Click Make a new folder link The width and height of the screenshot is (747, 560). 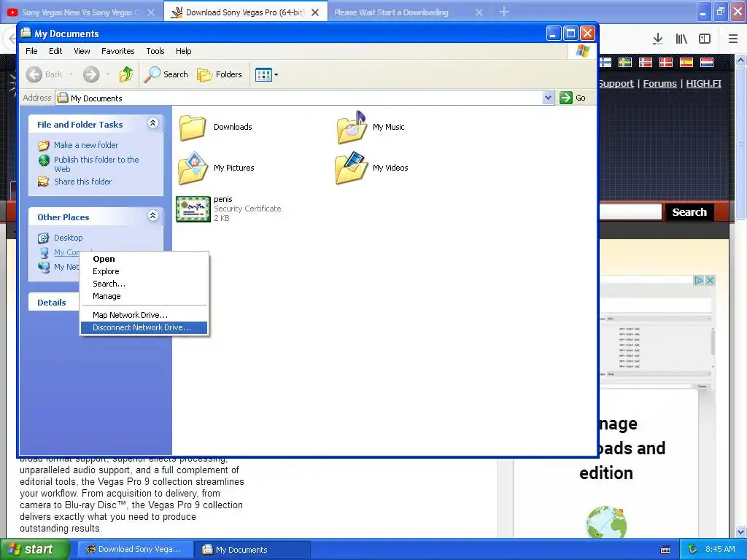tap(86, 145)
